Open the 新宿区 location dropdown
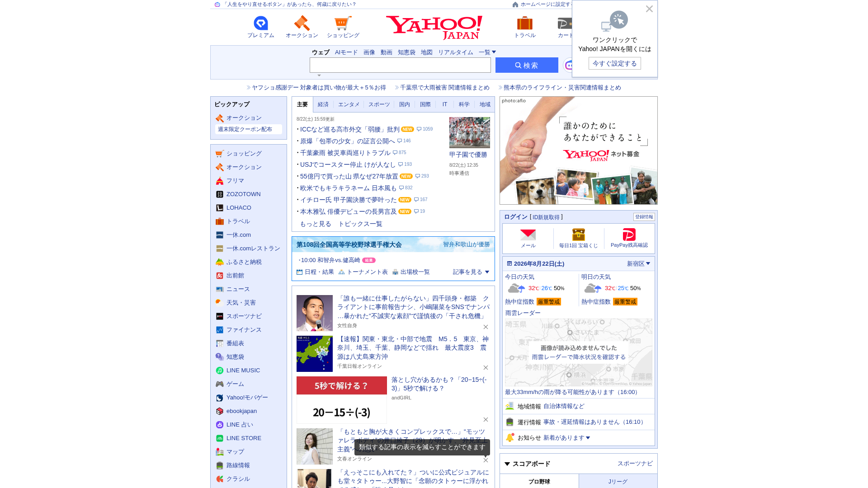868x488 pixels. [638, 264]
